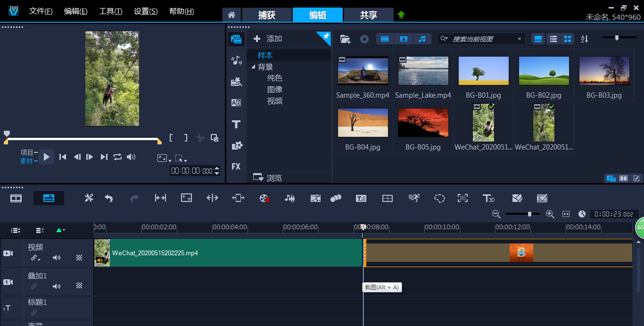
Task: Switch to Timeline view button
Action: pos(49,198)
